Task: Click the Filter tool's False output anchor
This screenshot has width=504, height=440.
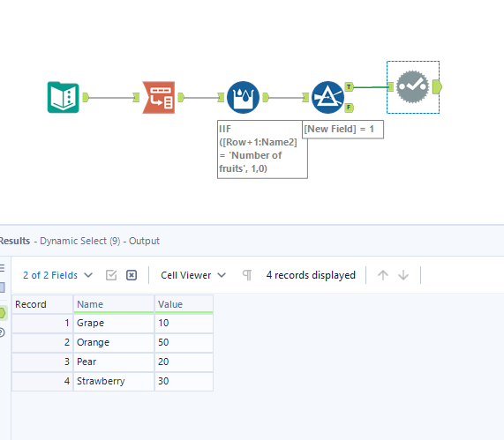Action: (349, 108)
